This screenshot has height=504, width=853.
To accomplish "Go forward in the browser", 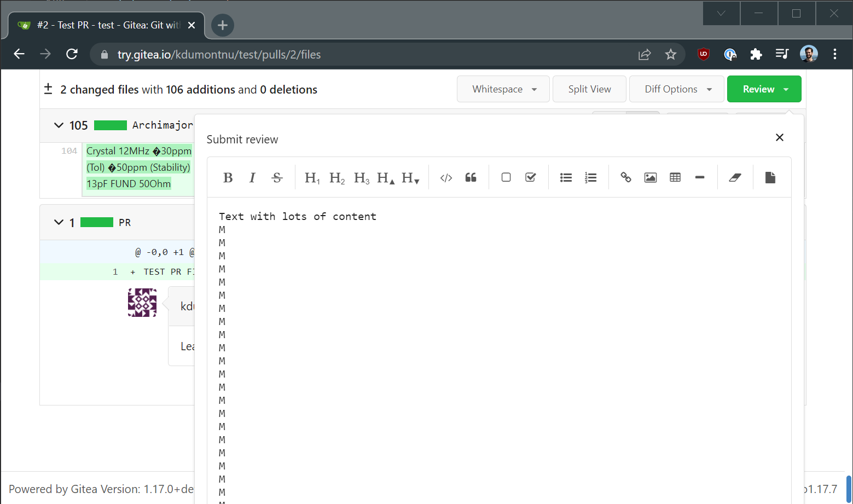I will [x=45, y=54].
